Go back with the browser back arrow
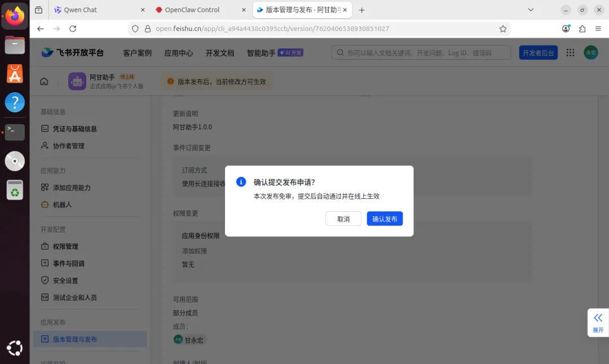Image resolution: width=609 pixels, height=364 pixels. [41, 29]
